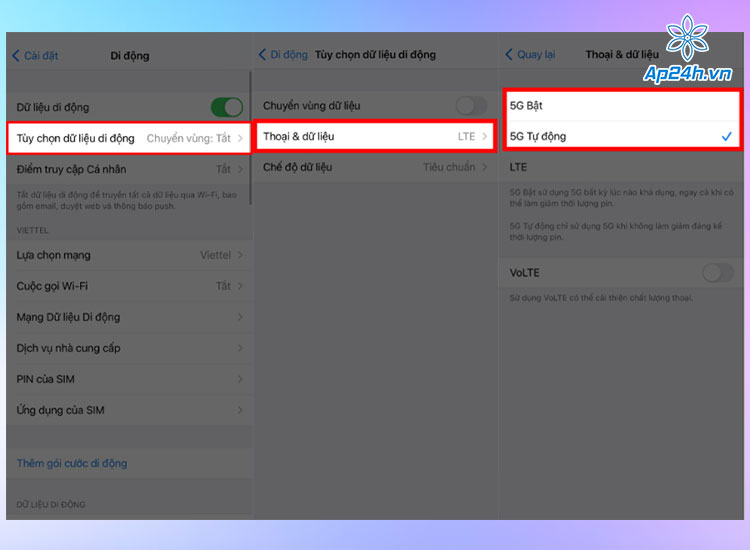Image resolution: width=750 pixels, height=550 pixels.
Task: Click chevron on Dịch vụ nhà cung cấp
Action: [x=240, y=348]
